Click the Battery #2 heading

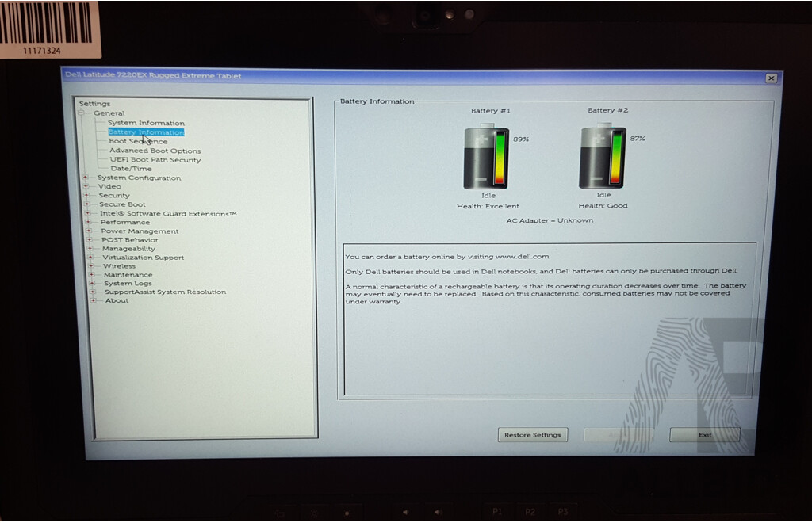(x=607, y=110)
